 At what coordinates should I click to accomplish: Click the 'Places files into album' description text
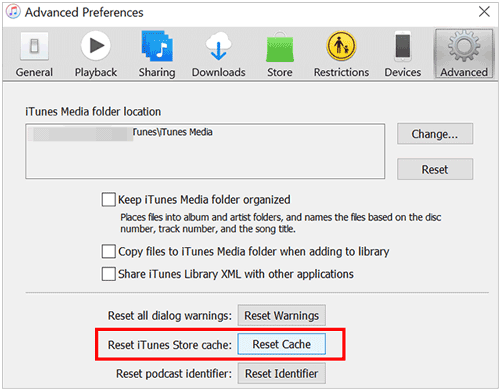pos(281,223)
